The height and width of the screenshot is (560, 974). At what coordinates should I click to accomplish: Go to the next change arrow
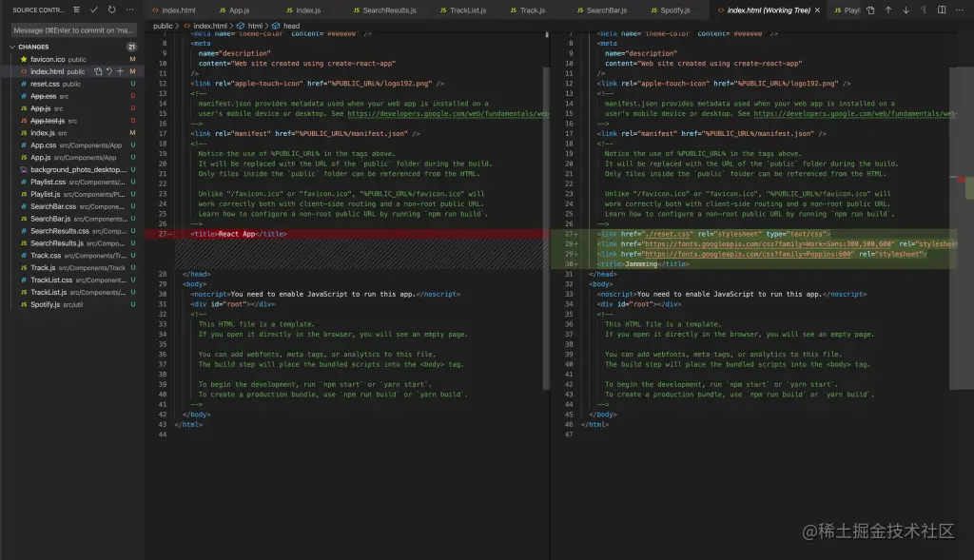point(906,10)
